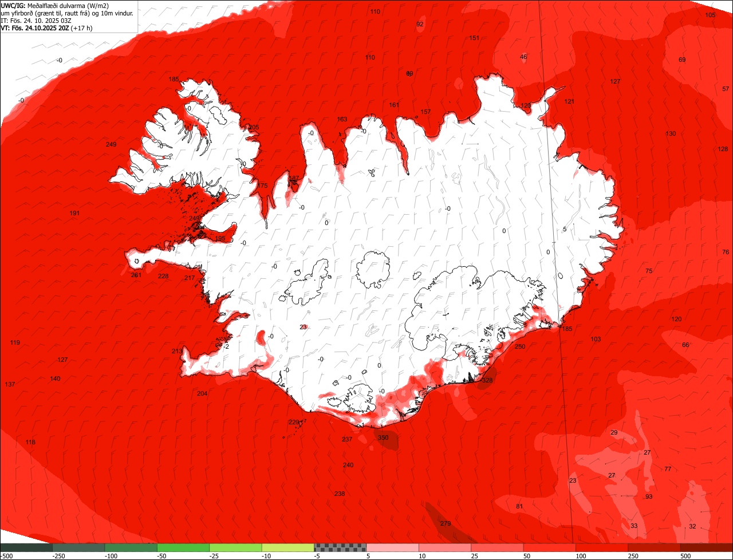Image resolution: width=733 pixels, height=560 pixels.
Task: Click the 140 value in the west
Action: (55, 378)
